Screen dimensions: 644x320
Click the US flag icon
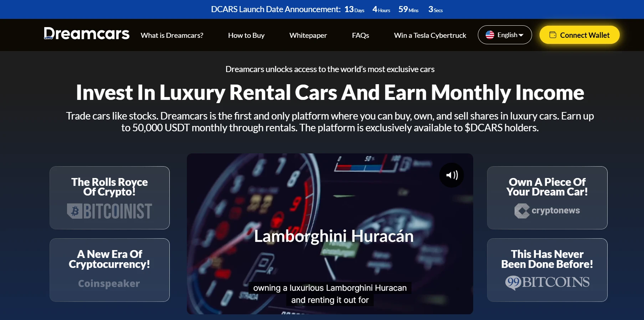point(490,35)
